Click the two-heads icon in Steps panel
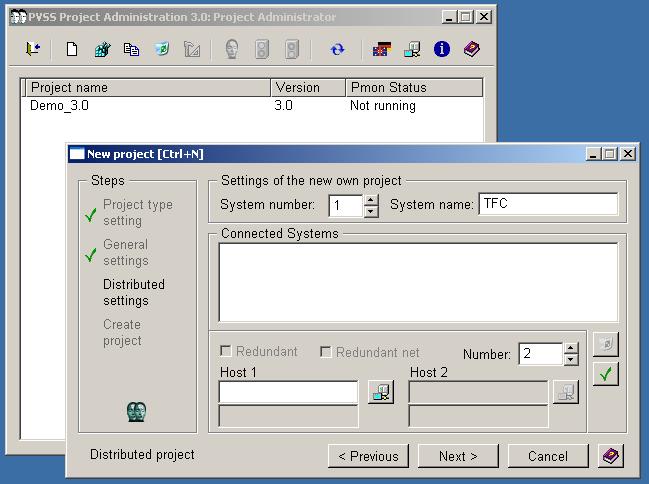 click(137, 412)
